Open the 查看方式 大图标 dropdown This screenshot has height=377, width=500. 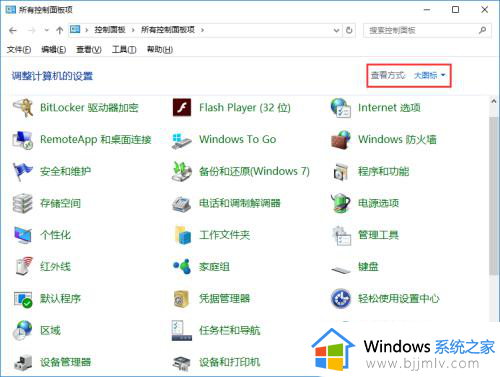(429, 75)
